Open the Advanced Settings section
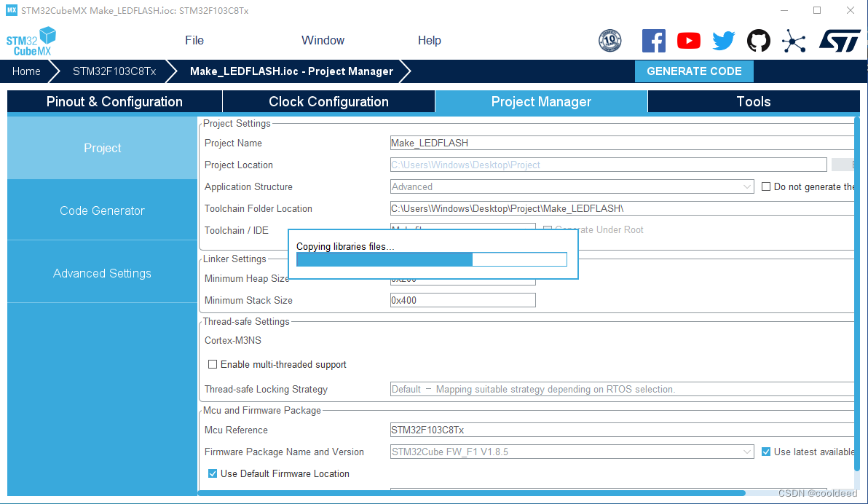Viewport: 868px width, 504px height. coord(103,273)
